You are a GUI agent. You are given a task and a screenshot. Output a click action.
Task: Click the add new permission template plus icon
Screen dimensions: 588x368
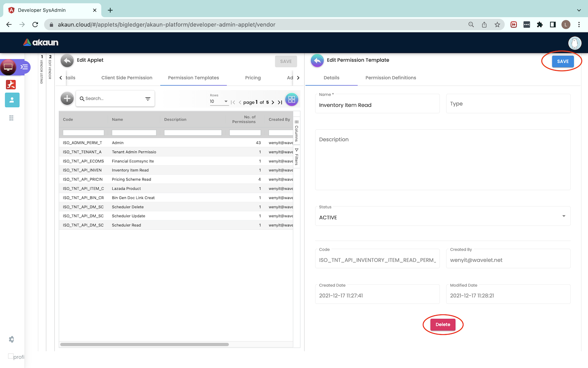point(67,99)
